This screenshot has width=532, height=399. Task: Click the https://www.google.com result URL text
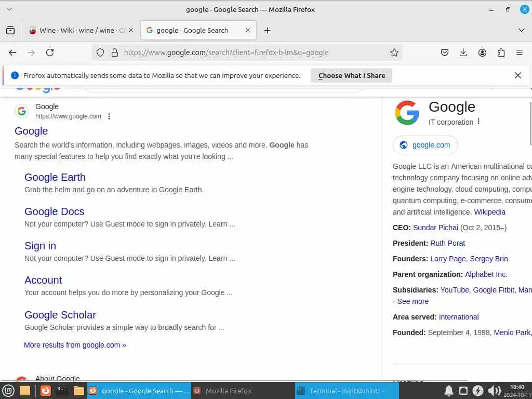point(68,116)
